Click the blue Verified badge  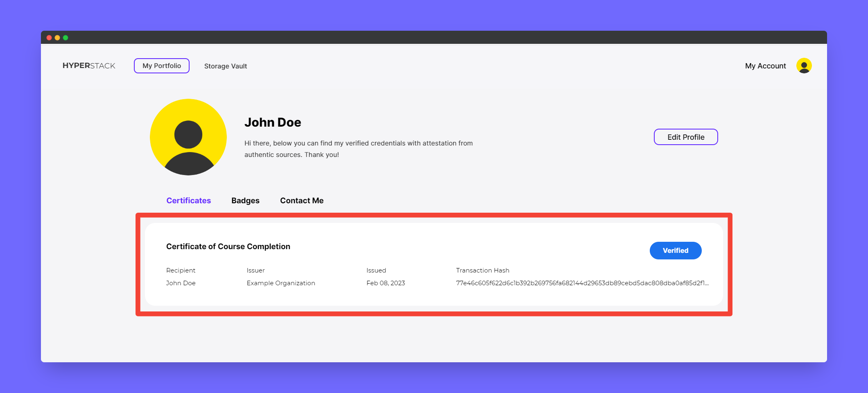676,250
